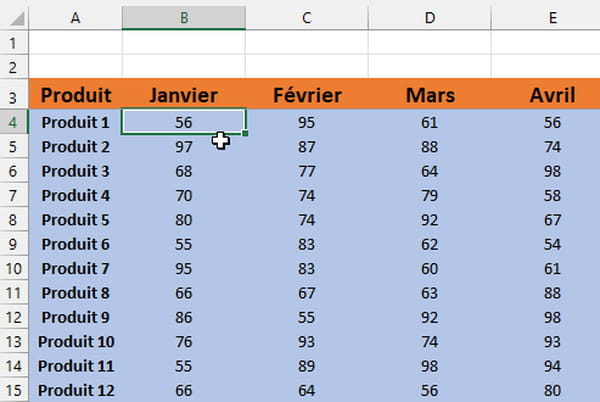Click the fill handle of cell B4

point(245,133)
